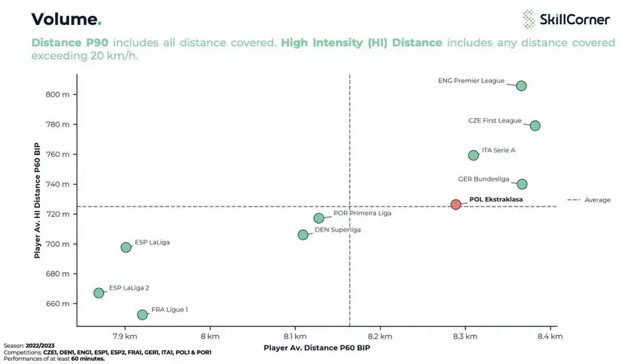Viewport: 634px width, 364px height.
Task: Click the ENG Premier League data point
Action: pyautogui.click(x=521, y=86)
